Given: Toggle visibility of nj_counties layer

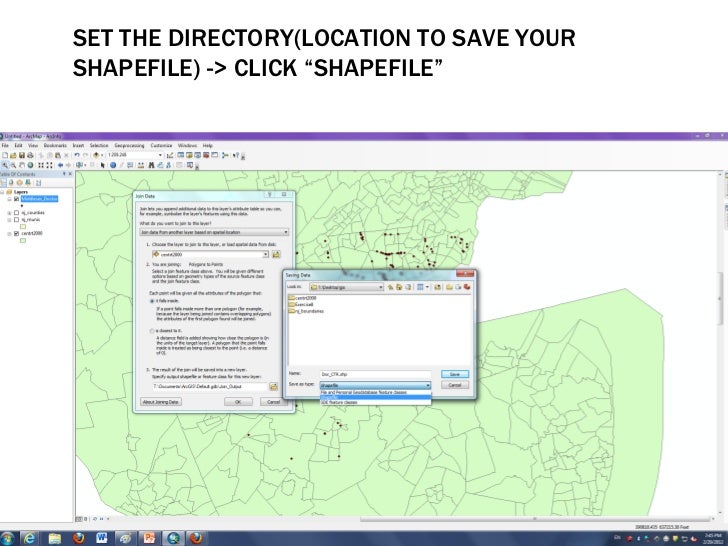Looking at the screenshot, I should click(x=16, y=213).
